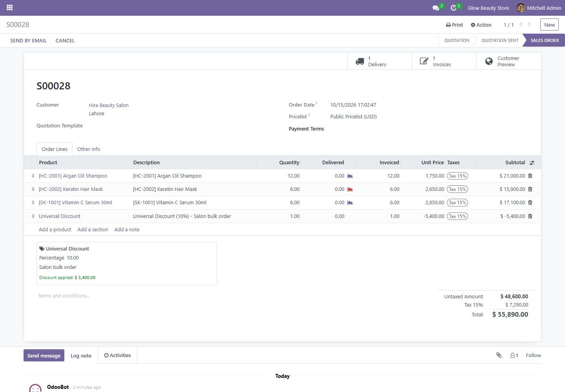Select the Order Lines tab
Screen dimensions: 565x392
tap(55, 149)
